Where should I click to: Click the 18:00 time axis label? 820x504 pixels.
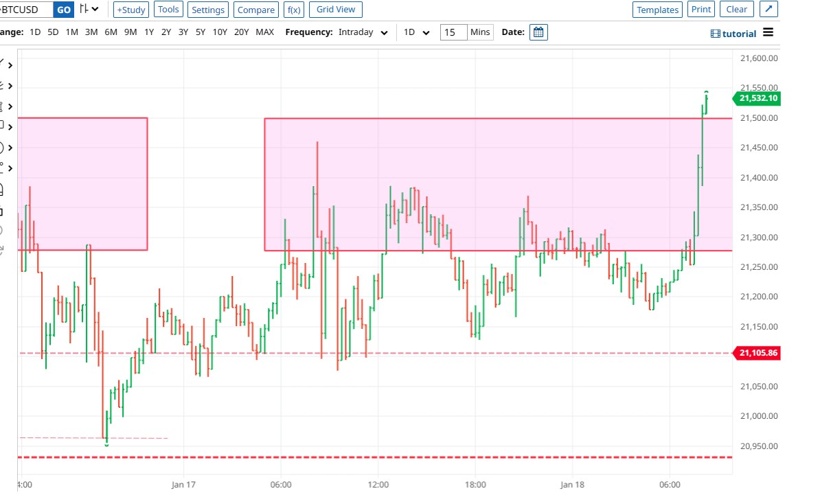tap(475, 485)
